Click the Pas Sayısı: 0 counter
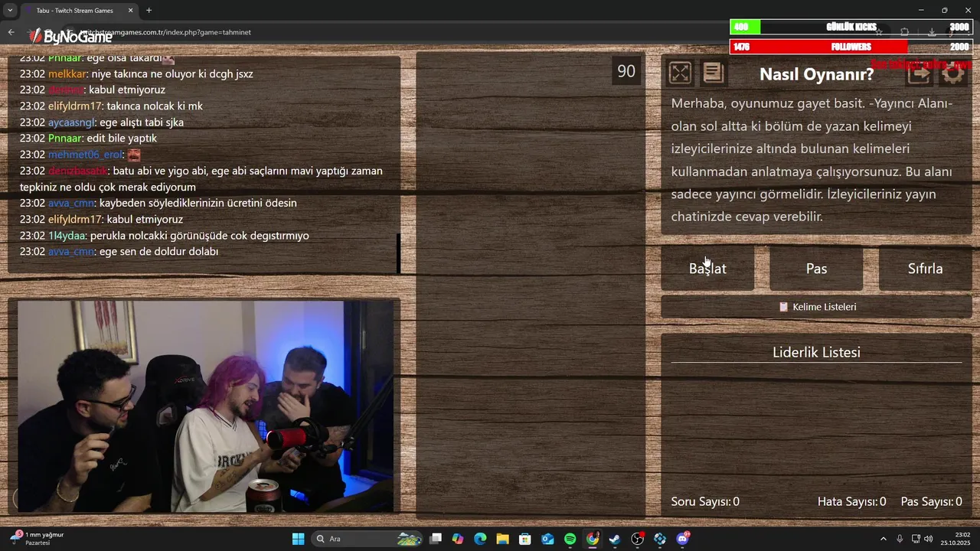This screenshot has width=980, height=551. pos(931,502)
